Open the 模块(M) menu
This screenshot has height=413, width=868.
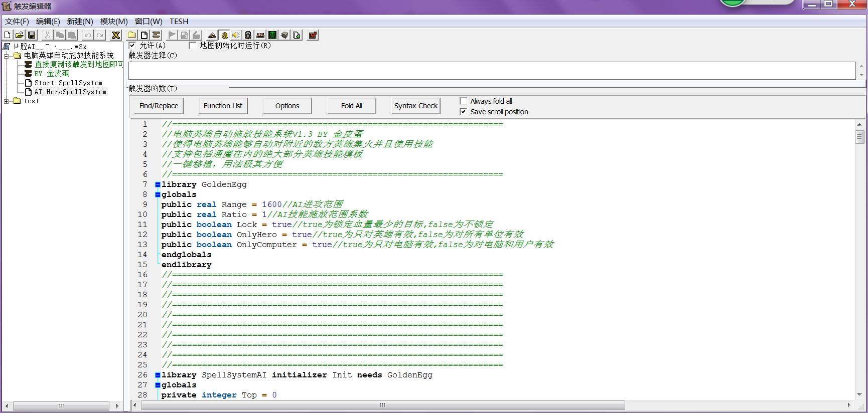point(114,21)
